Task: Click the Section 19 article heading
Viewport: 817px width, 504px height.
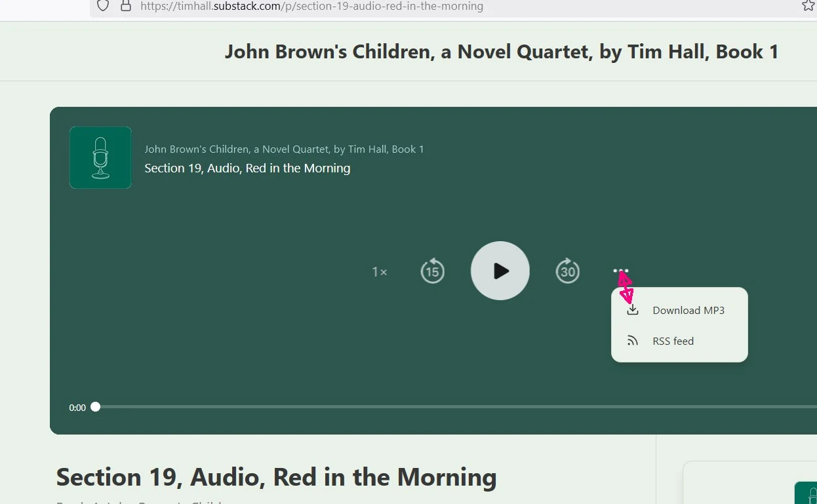Action: (276, 477)
